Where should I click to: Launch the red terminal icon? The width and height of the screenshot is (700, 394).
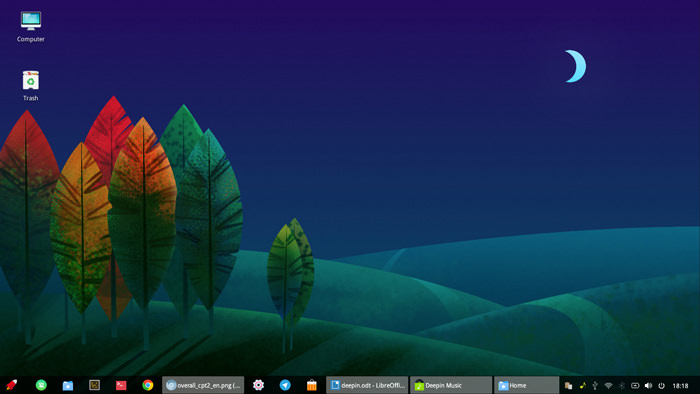(121, 385)
